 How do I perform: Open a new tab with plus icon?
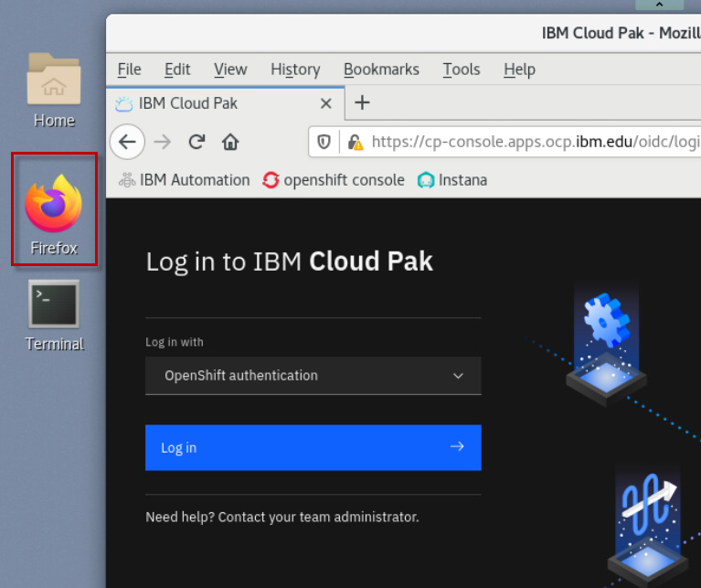pyautogui.click(x=362, y=102)
